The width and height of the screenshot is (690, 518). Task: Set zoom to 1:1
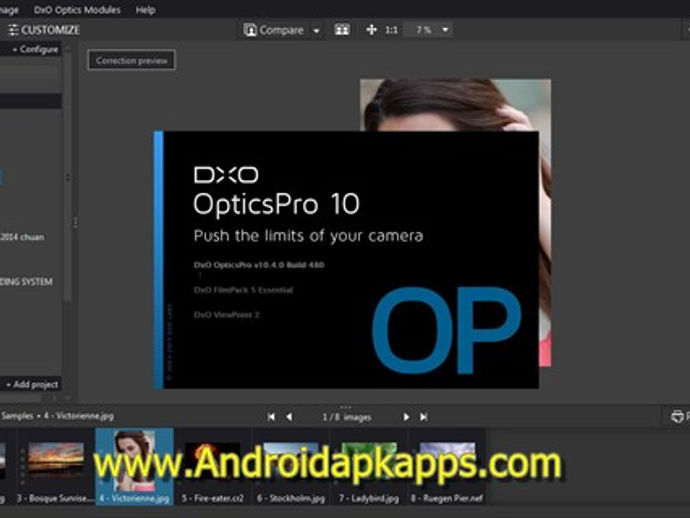(391, 30)
